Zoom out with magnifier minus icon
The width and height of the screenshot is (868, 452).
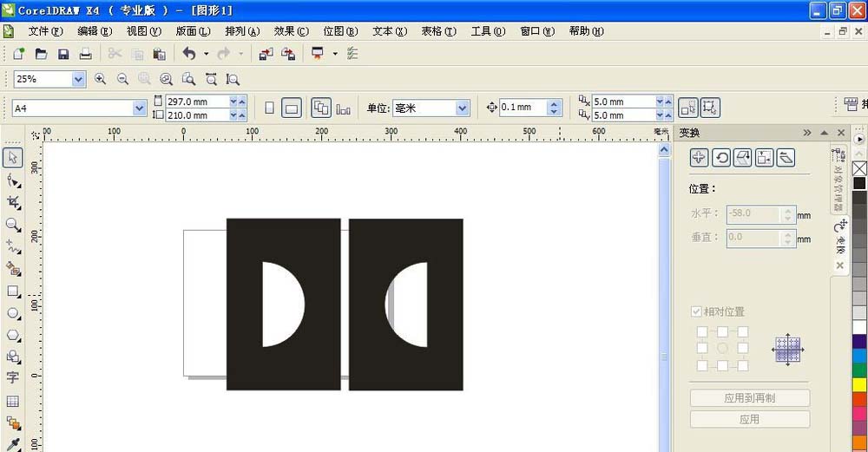(122, 79)
